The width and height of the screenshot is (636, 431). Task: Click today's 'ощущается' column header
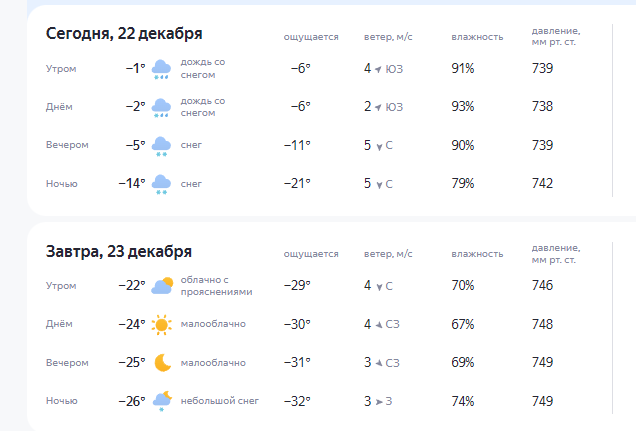(x=310, y=38)
